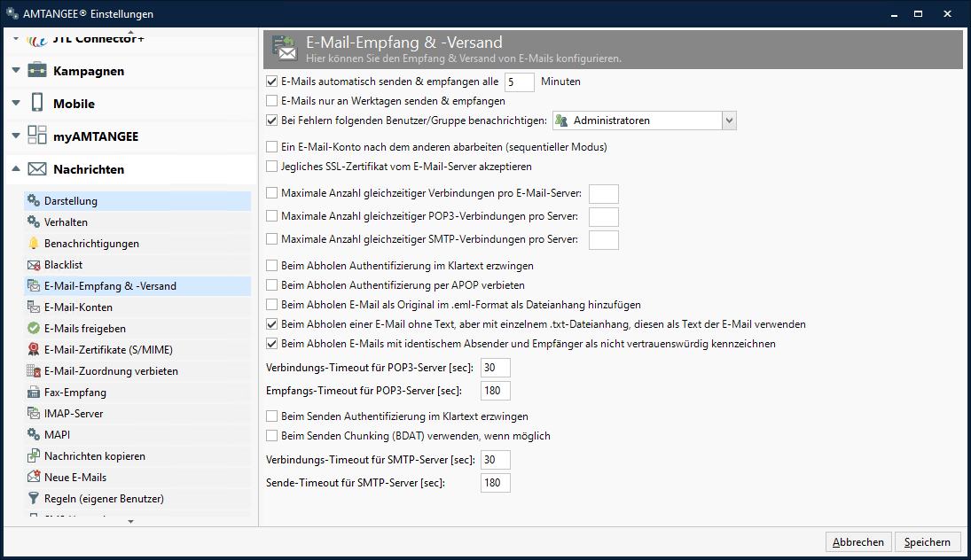Open Blacklist settings page

coord(137,265)
